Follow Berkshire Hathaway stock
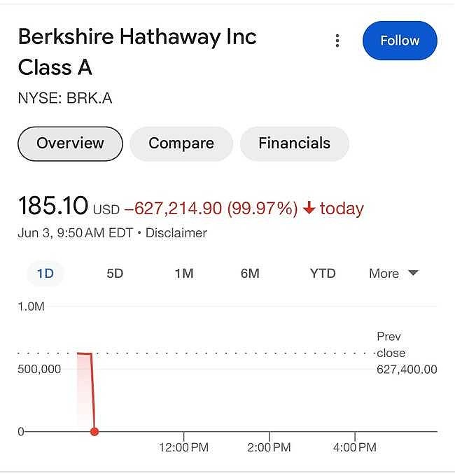The height and width of the screenshot is (476, 455). 400,41
